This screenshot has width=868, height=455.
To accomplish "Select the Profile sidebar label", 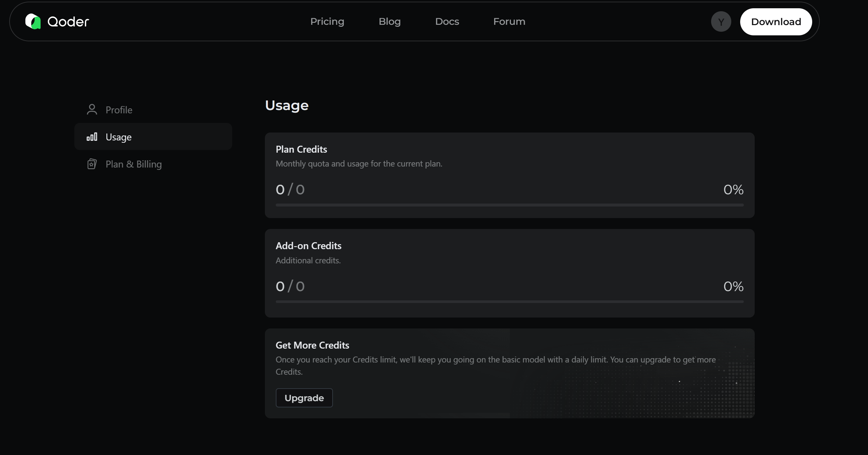I will 119,110.
